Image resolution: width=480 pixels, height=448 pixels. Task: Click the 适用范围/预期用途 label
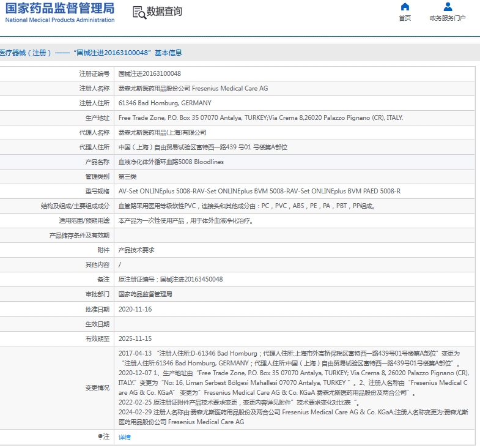tap(84, 220)
